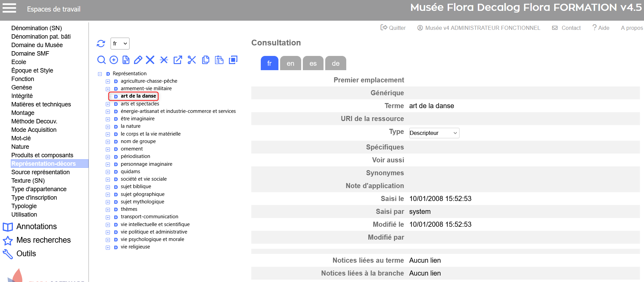Expand the 'sujet biblique' branch
The image size is (644, 282).
pos(108,187)
